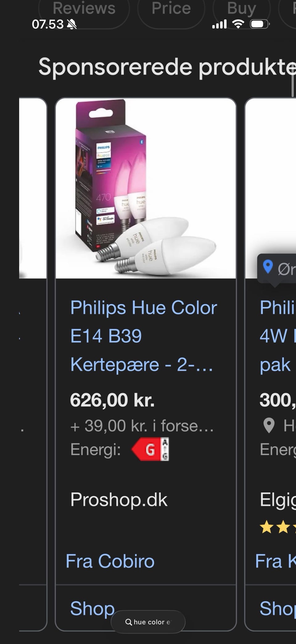The height and width of the screenshot is (644, 296).
Task: Tap the Proshop.dk seller name
Action: 119,499
